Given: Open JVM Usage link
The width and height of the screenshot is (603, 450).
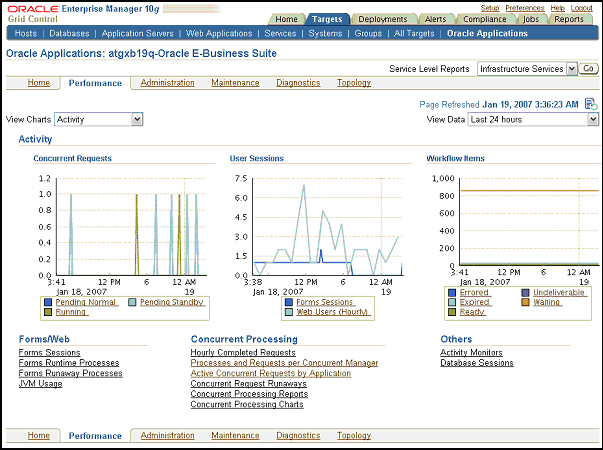Looking at the screenshot, I should [40, 384].
